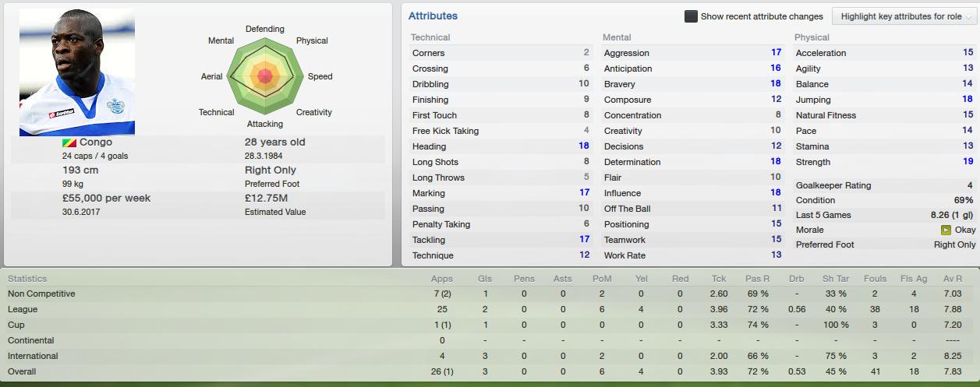The height and width of the screenshot is (387, 980).
Task: Click the Apps column header
Action: tap(442, 279)
